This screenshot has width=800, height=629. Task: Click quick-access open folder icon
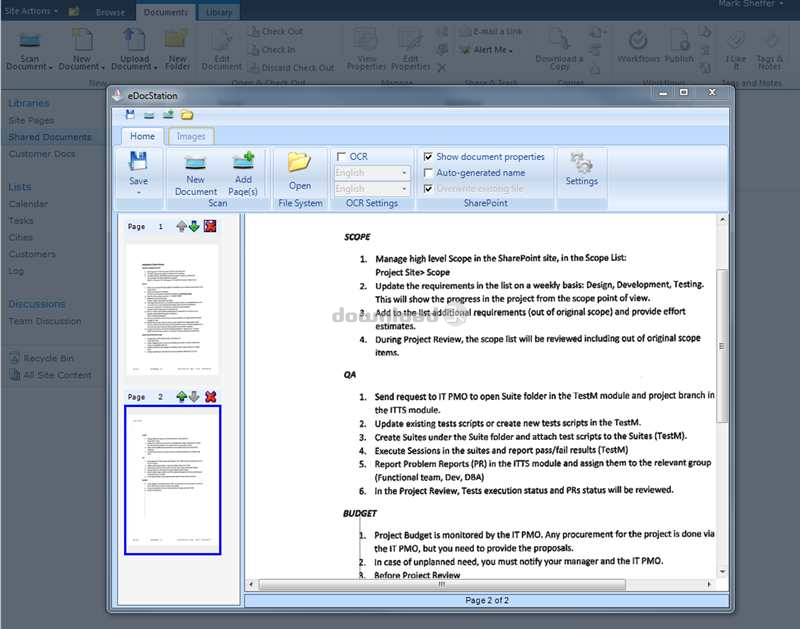187,115
